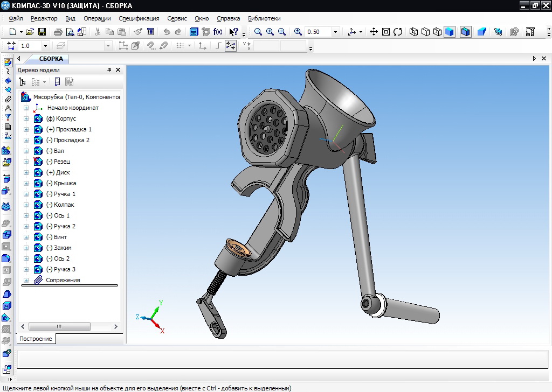Pin the Дерево модели panel
Screen dimensions: 552x392
pyautogui.click(x=109, y=70)
